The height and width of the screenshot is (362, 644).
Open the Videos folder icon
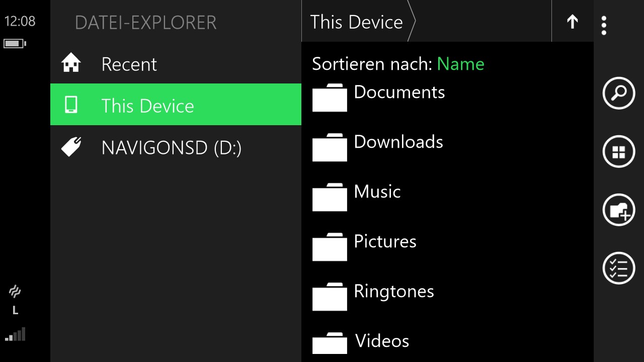pyautogui.click(x=330, y=344)
